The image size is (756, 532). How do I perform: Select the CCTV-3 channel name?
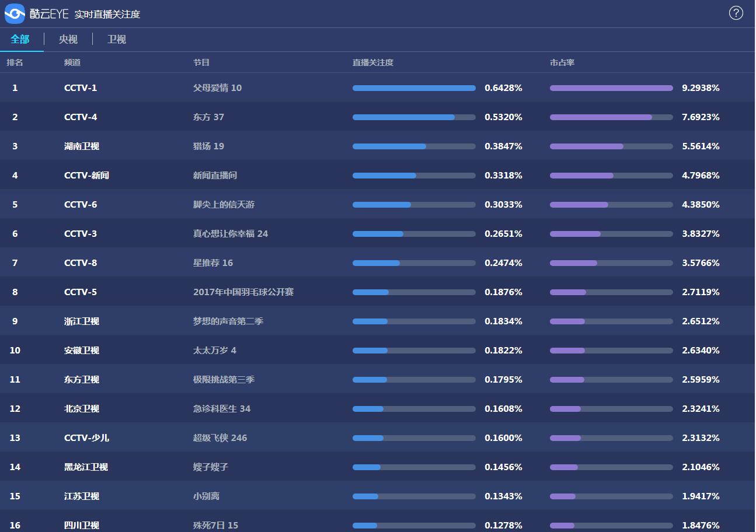[x=81, y=234]
